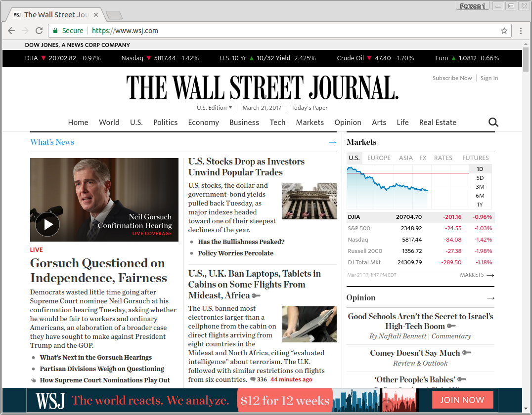Image resolution: width=532 pixels, height=415 pixels.
Task: Select the 1Y chart range
Action: [480, 205]
